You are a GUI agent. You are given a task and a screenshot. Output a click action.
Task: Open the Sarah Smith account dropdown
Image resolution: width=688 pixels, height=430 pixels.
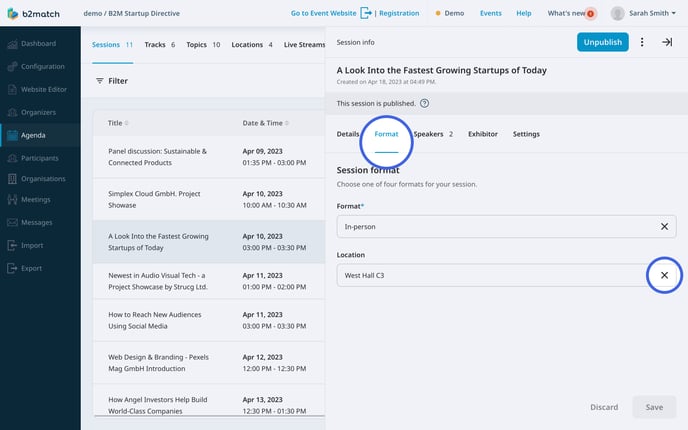click(674, 13)
